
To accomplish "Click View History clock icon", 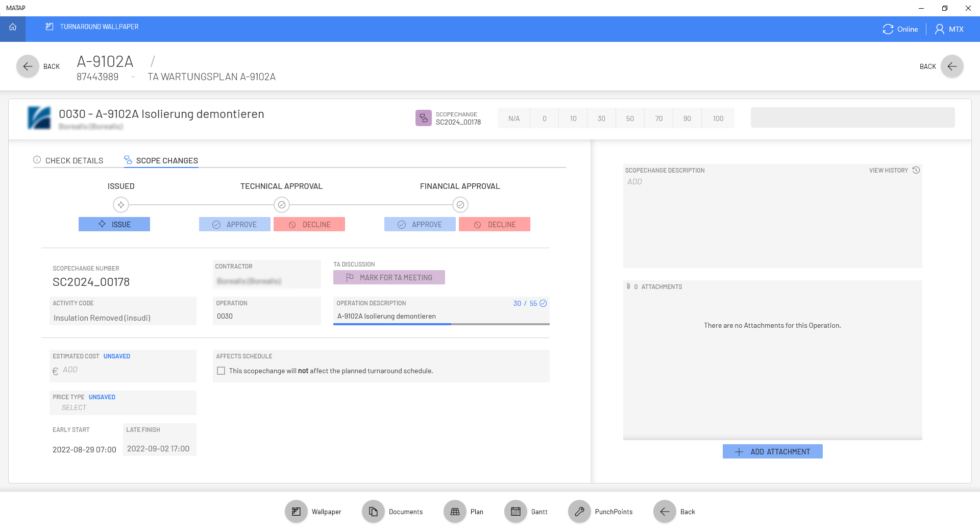I will coord(916,170).
